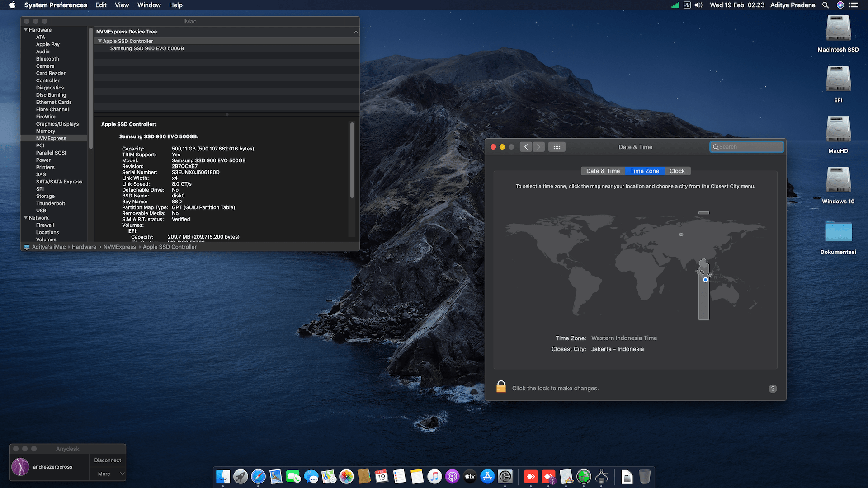
Task: Open the Podcasts app in dock
Action: coord(452,477)
